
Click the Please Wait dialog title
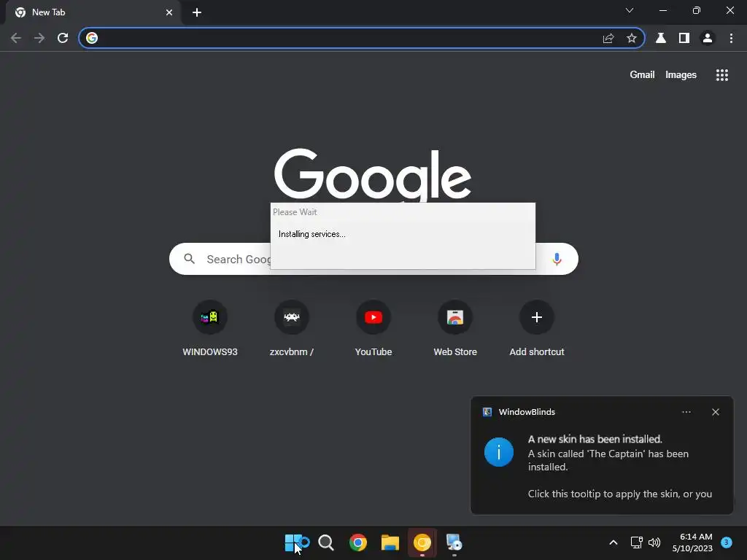coord(295,212)
